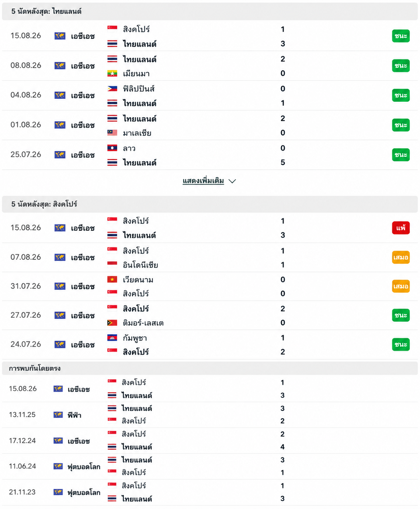Open ฟุตบอลโลก match dated 11.06.24
This screenshot has width=420, height=509.
click(210, 466)
